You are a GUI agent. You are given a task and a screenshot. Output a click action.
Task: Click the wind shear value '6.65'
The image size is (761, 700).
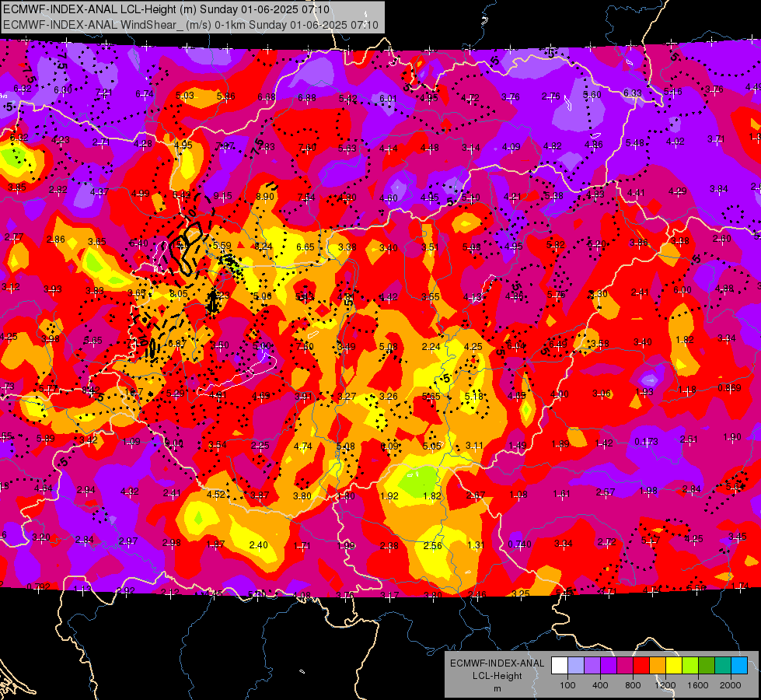coord(305,247)
